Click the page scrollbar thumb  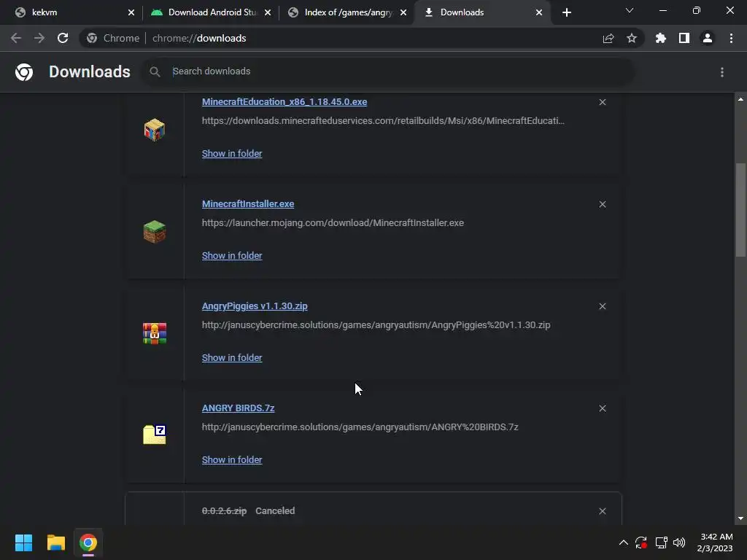740,210
